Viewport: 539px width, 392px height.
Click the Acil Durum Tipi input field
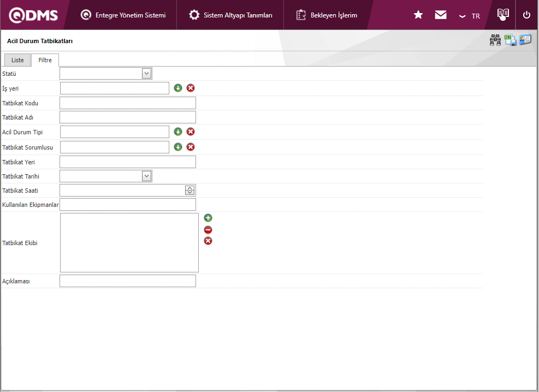(x=115, y=132)
